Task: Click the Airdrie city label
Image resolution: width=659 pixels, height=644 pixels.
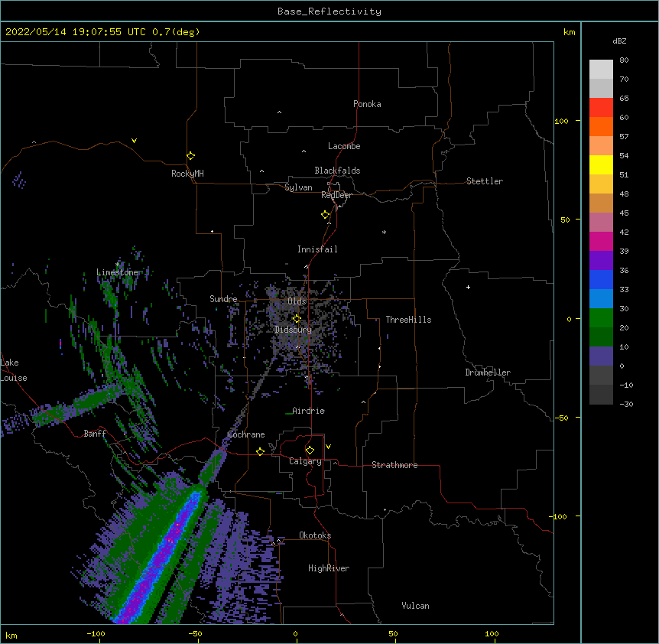Action: (x=309, y=411)
